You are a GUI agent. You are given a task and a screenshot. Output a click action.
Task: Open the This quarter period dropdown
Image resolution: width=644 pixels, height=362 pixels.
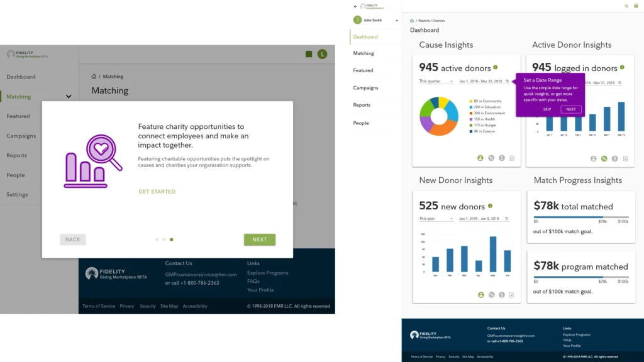coord(436,81)
